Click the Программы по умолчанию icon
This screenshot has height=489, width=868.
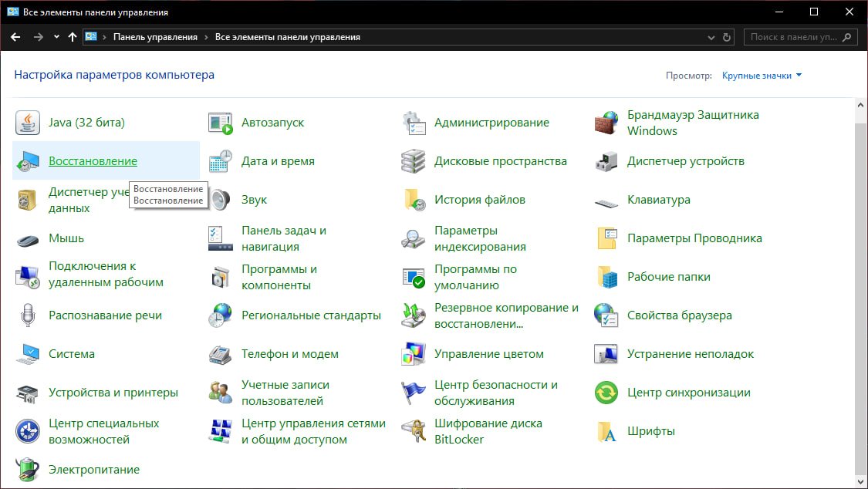414,277
